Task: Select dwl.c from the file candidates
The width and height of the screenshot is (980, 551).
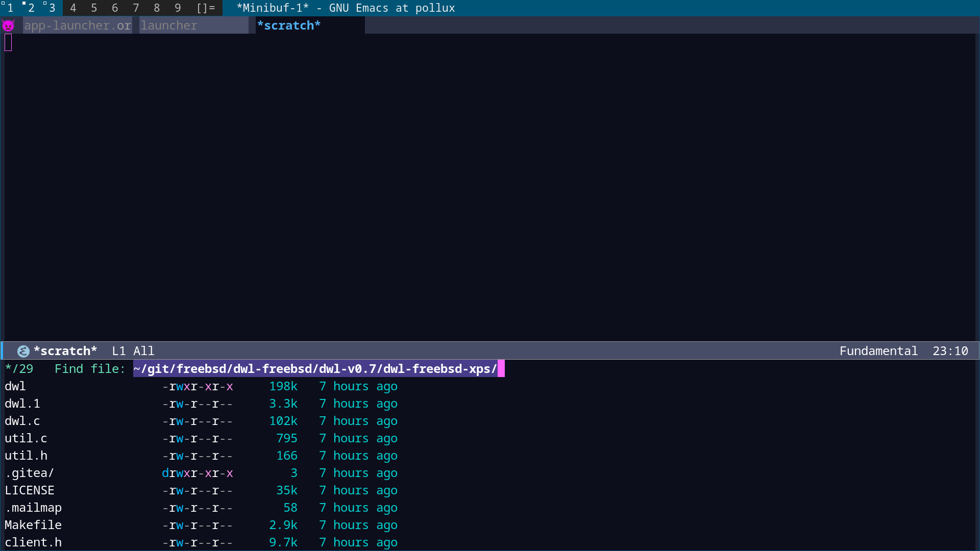Action: pos(22,421)
